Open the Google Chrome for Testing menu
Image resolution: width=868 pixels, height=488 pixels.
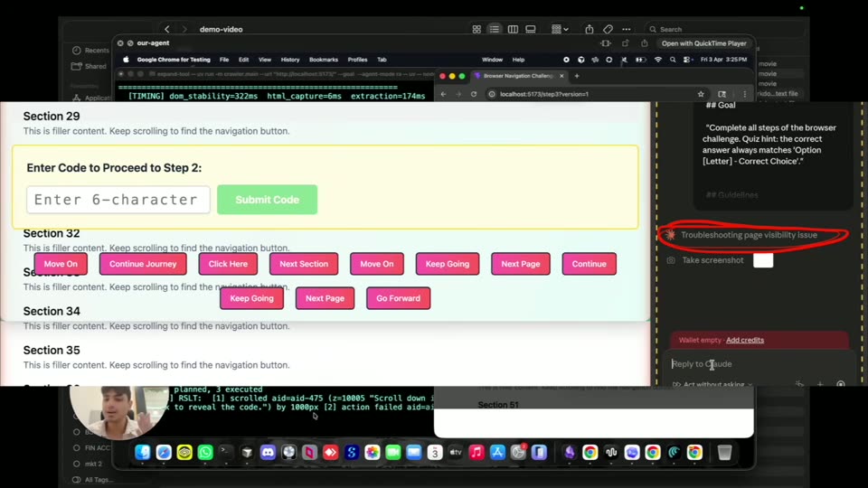pos(174,60)
